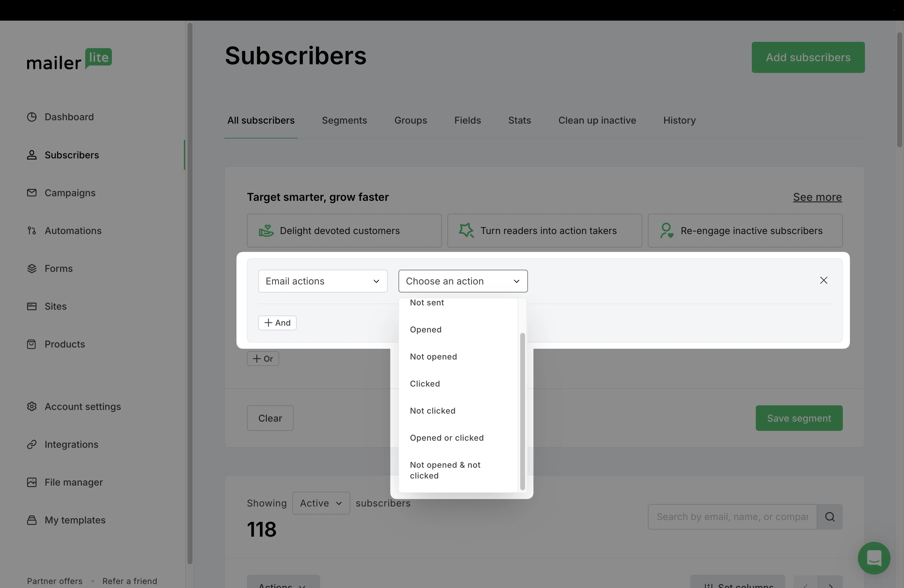Remove the filter with X icon

click(x=823, y=280)
